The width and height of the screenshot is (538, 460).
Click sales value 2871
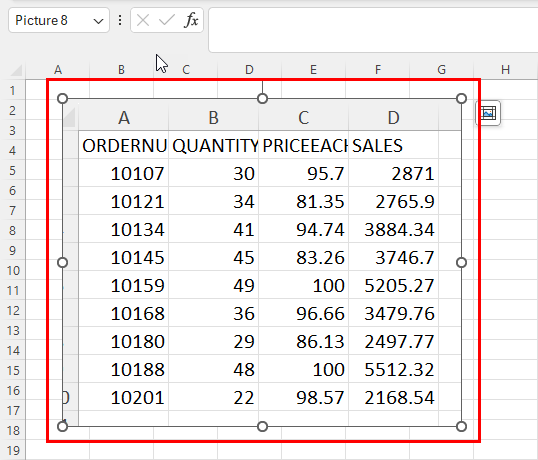tap(413, 174)
